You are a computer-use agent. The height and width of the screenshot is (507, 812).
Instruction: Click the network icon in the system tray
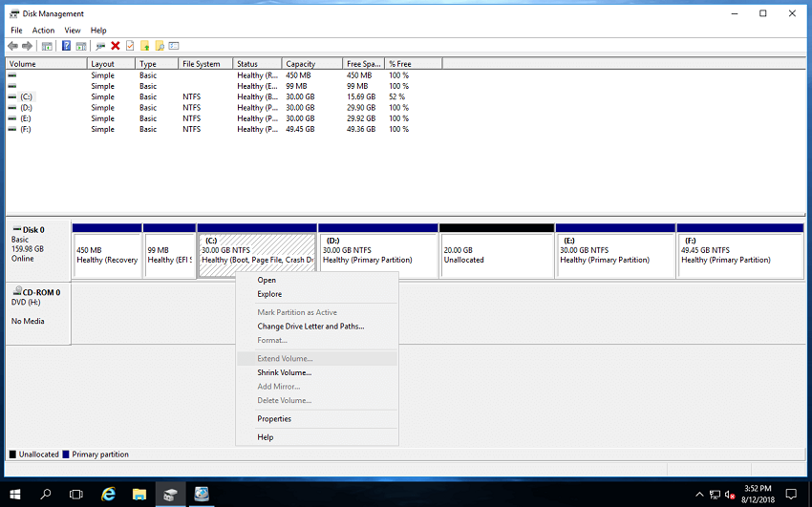click(716, 495)
